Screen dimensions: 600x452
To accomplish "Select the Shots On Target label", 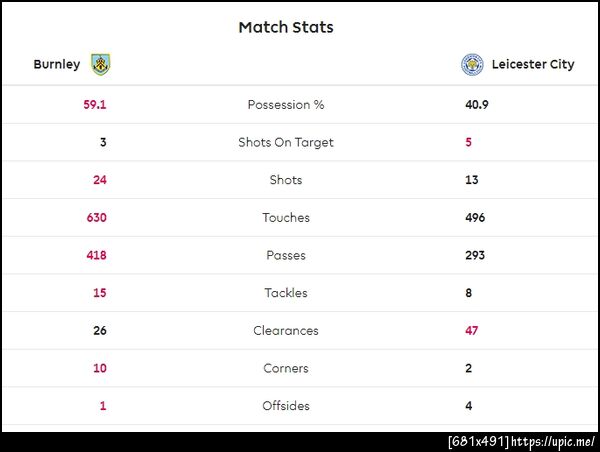I will (286, 143).
